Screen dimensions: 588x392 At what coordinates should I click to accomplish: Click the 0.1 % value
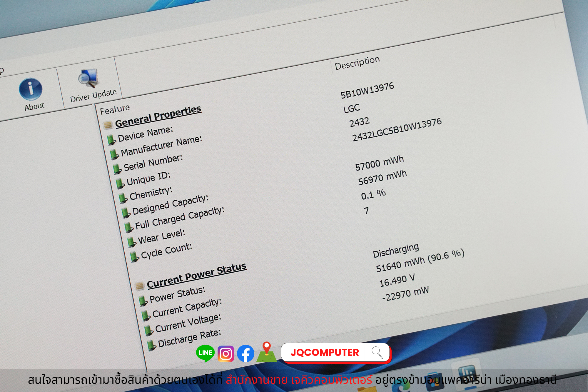pyautogui.click(x=373, y=194)
